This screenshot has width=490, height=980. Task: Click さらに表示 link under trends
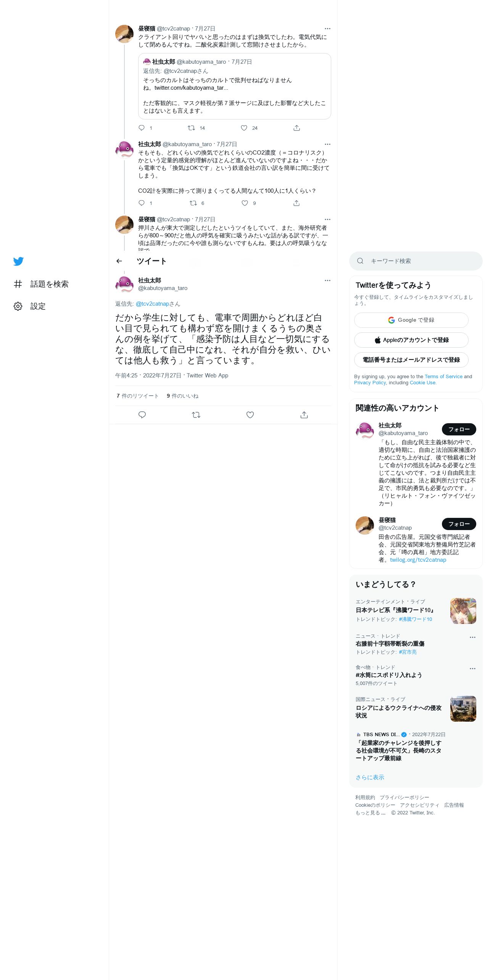pos(370,777)
